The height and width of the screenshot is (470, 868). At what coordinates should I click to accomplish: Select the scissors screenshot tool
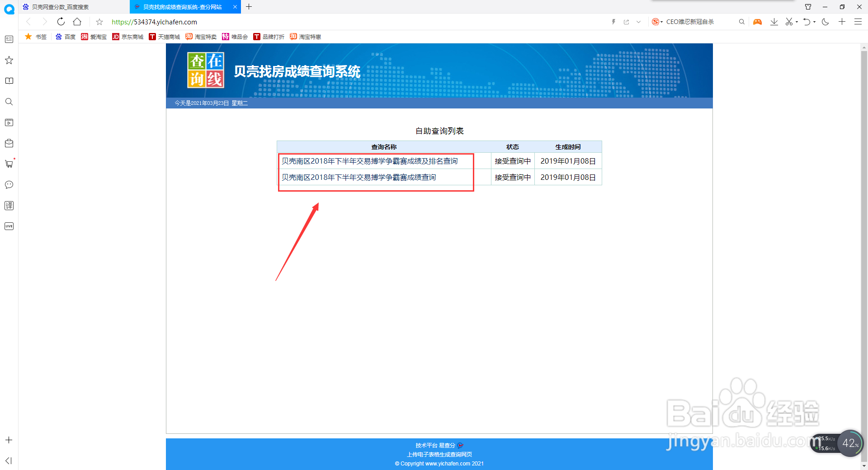[789, 22]
